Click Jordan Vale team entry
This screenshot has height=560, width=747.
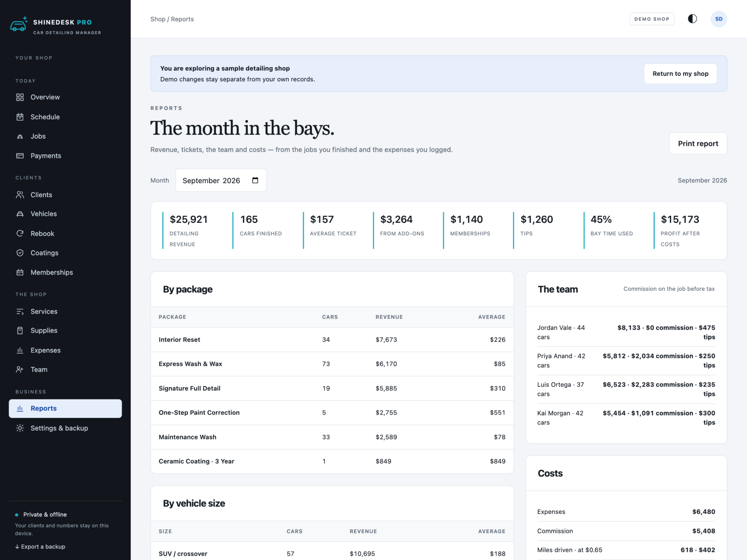(x=626, y=332)
